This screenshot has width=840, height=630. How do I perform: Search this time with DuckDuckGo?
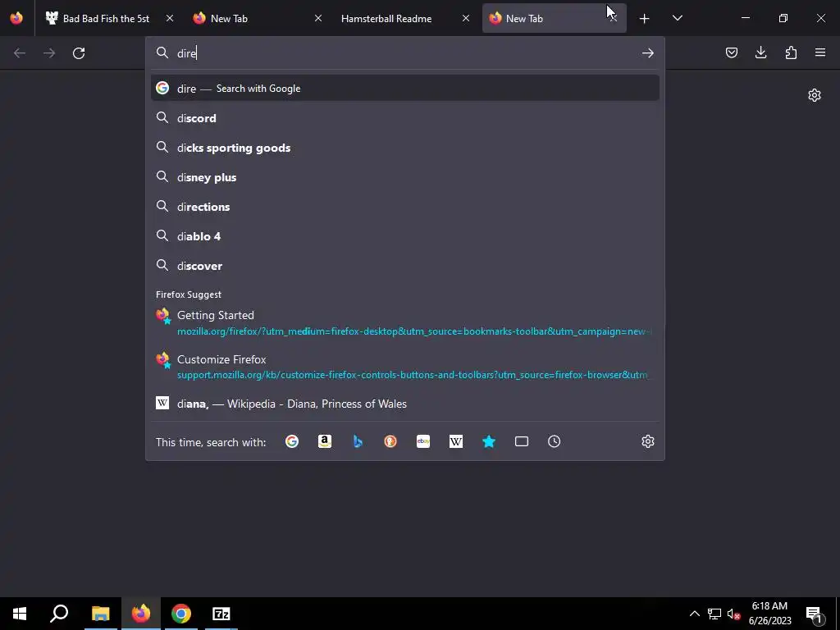point(390,441)
